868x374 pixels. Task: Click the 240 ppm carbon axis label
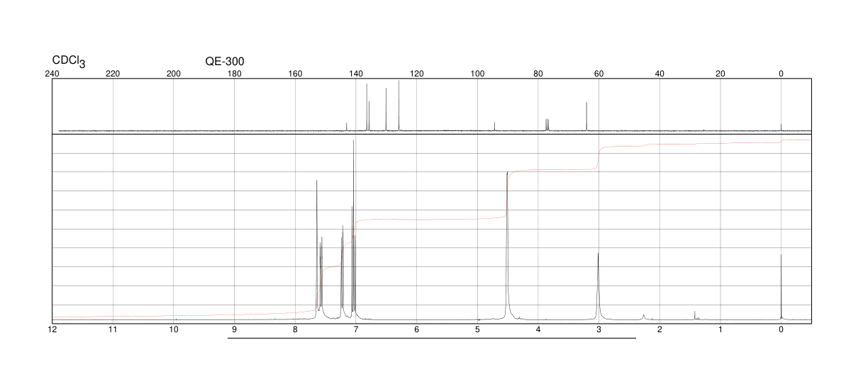[52, 74]
